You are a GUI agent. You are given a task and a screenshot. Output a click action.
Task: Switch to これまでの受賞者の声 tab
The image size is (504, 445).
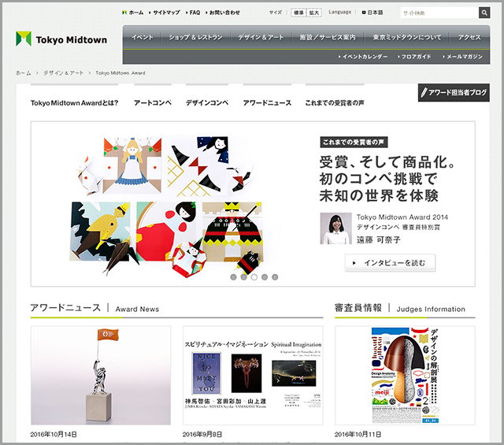pos(335,103)
